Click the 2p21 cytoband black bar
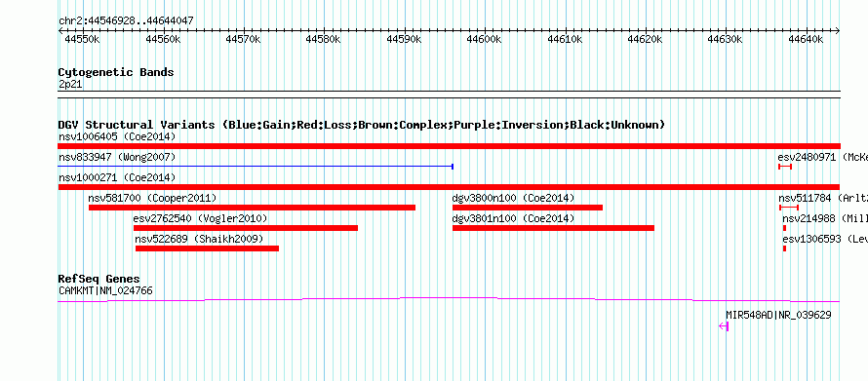This screenshot has width=868, height=381. click(x=449, y=94)
